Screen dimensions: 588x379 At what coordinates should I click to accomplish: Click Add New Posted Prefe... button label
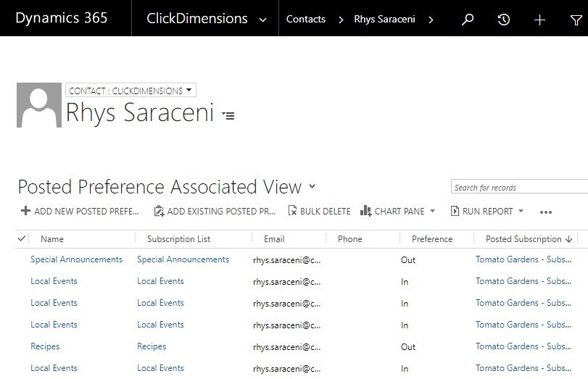coord(86,212)
